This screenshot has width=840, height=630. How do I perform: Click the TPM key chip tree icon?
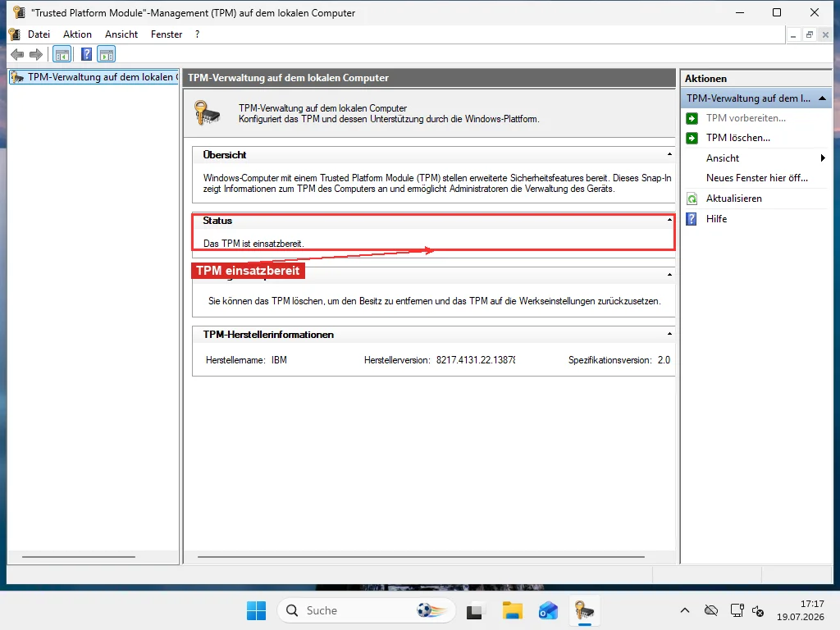[18, 77]
